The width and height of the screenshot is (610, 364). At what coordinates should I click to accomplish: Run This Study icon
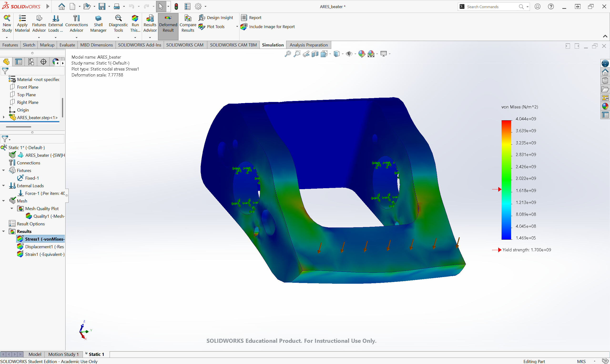[135, 24]
